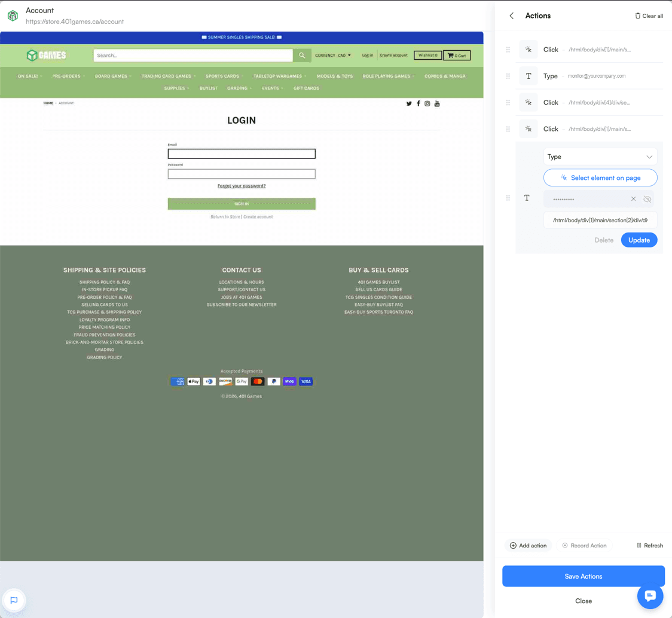Open MODELS & TOYS menu item
The width and height of the screenshot is (672, 618).
[x=335, y=77]
